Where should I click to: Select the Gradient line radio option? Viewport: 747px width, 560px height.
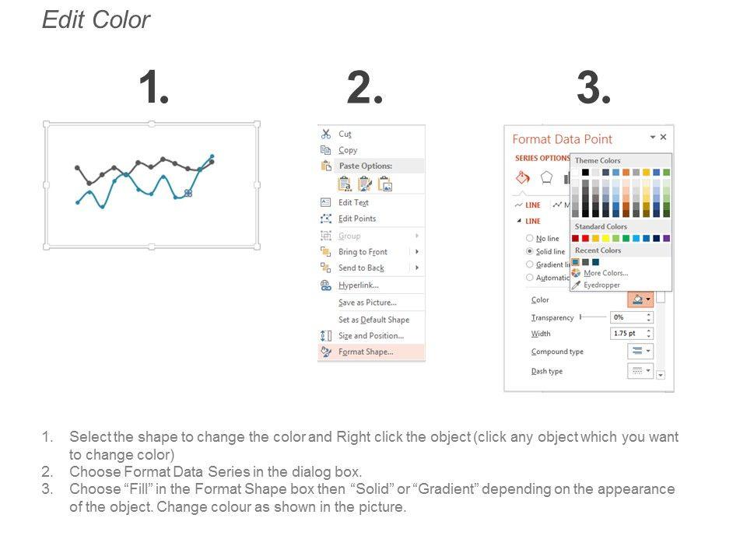[530, 264]
